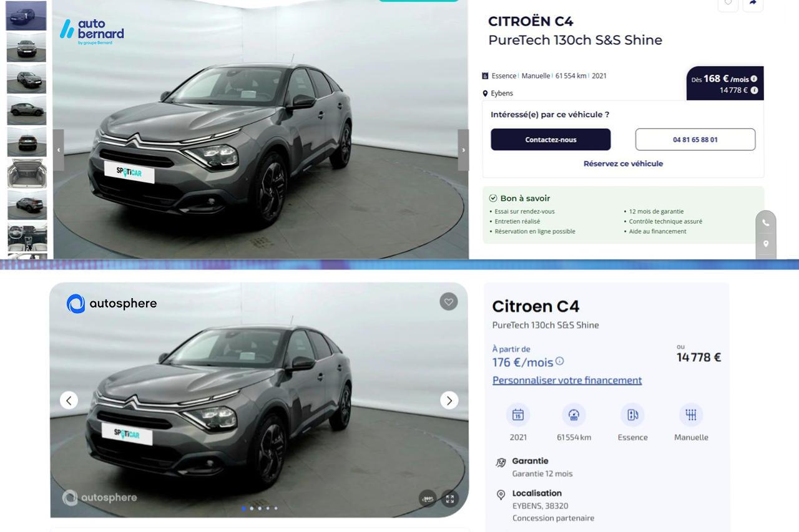
Task: Click the Contactez-nous button
Action: click(551, 140)
